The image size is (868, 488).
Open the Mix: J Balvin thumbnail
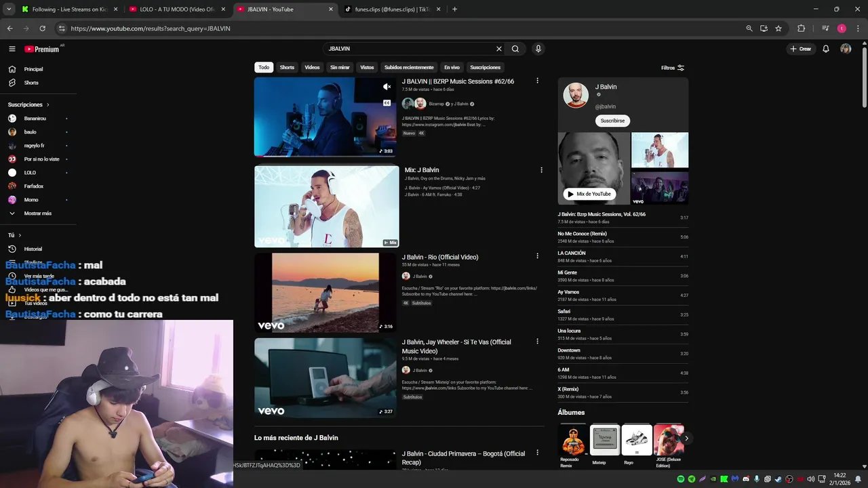coord(327,207)
